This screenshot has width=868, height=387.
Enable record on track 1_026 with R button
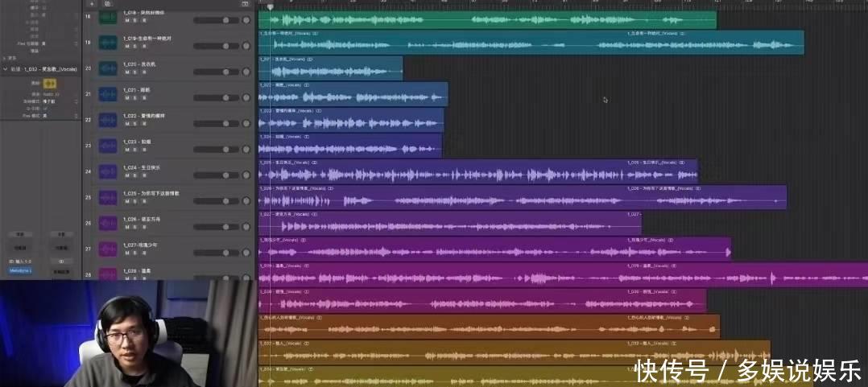143,226
